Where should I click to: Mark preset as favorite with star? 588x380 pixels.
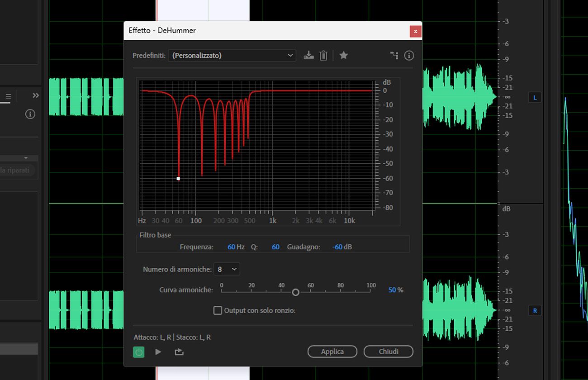(344, 55)
